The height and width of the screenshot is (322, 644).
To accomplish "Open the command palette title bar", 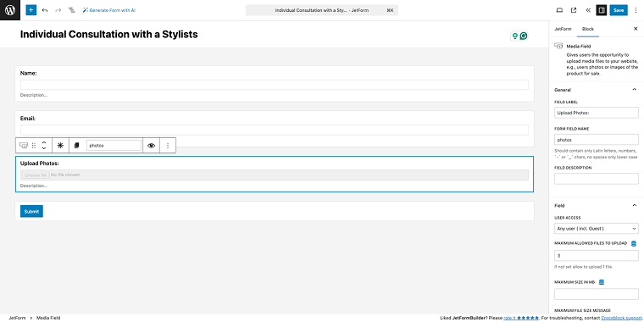I will [322, 10].
